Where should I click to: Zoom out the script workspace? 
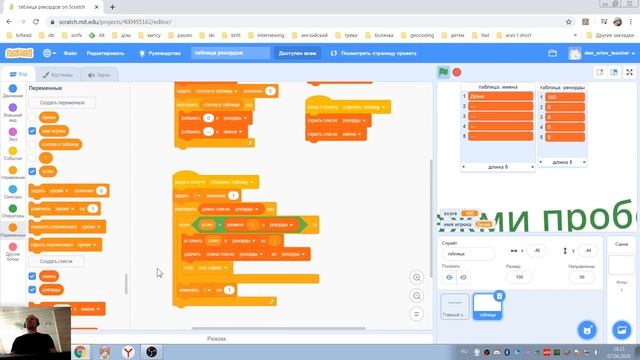click(x=416, y=296)
